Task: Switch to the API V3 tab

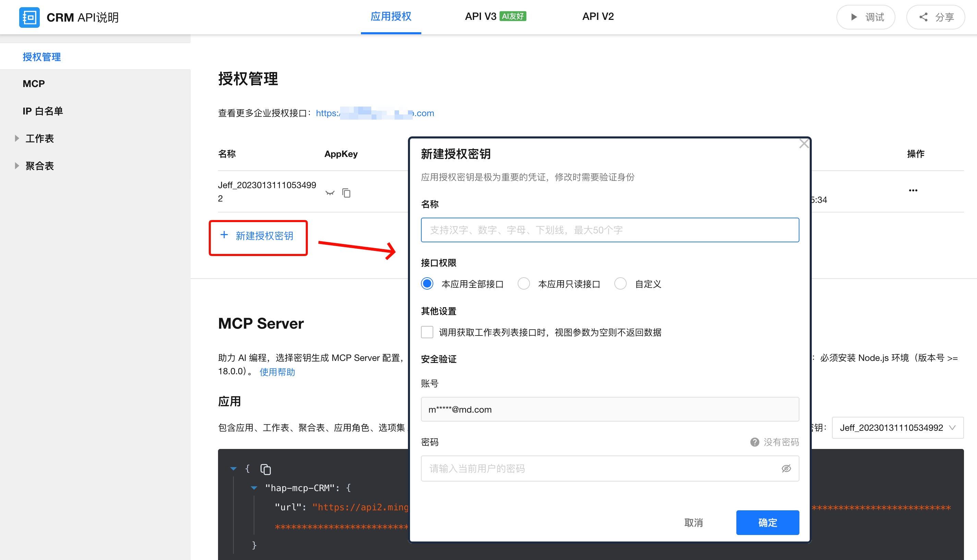Action: [x=495, y=16]
